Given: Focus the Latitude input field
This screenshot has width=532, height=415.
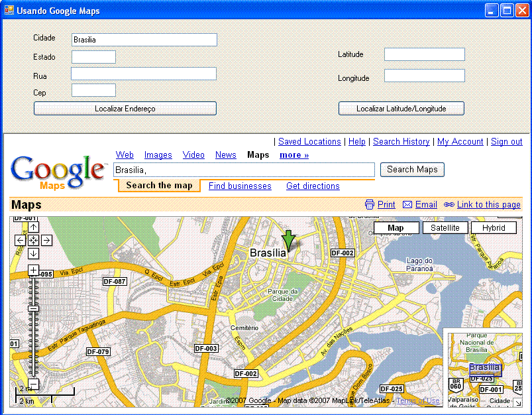Looking at the screenshot, I should coord(425,54).
